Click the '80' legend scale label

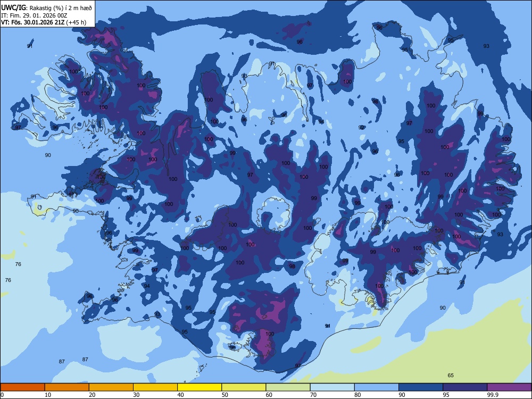tap(358, 395)
